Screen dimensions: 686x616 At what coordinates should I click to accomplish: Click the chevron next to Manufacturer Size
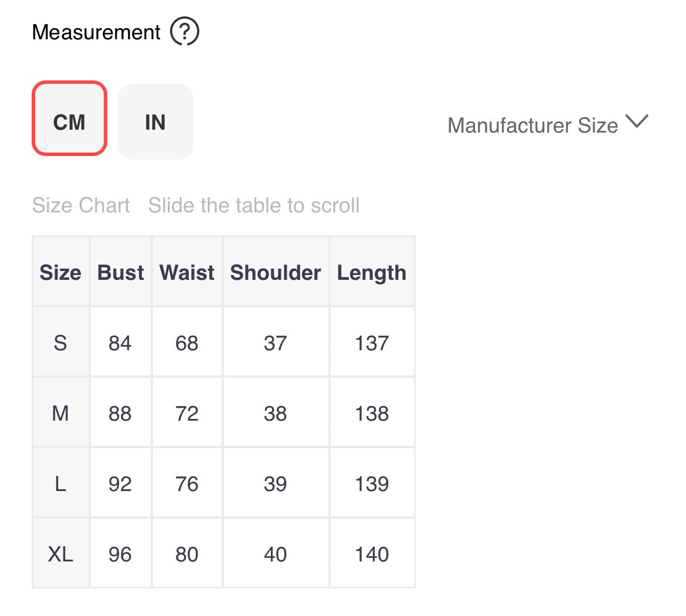click(637, 121)
